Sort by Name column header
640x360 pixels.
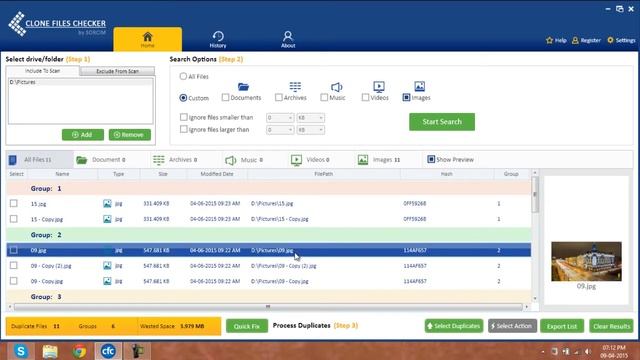62,174
